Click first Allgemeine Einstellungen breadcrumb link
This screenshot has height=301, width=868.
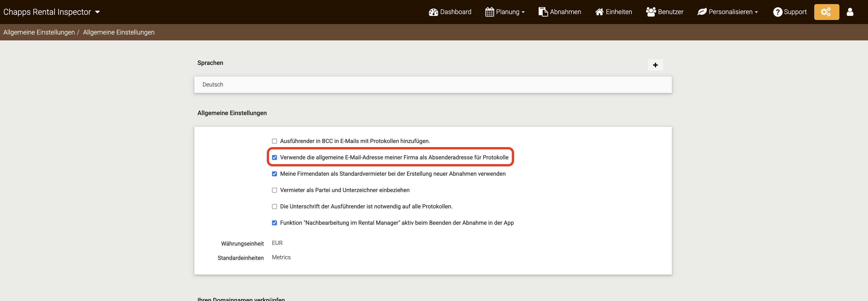tap(39, 32)
